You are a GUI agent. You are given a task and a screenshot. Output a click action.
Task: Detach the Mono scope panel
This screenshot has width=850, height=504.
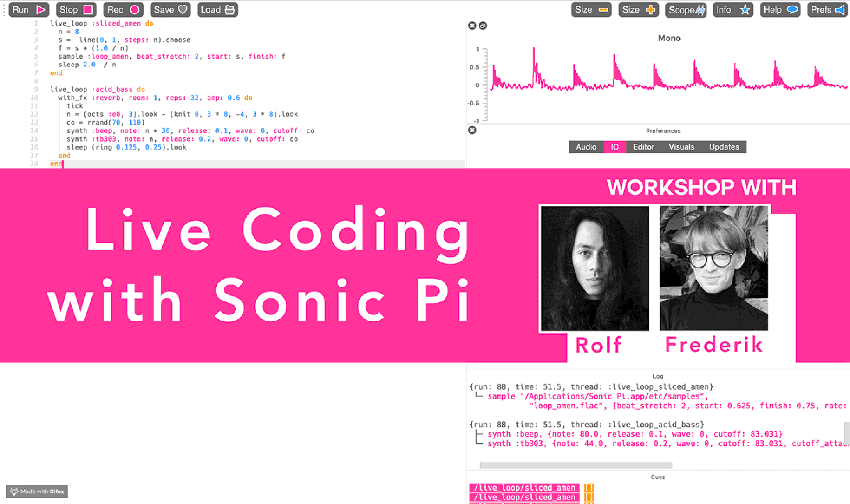click(x=483, y=26)
